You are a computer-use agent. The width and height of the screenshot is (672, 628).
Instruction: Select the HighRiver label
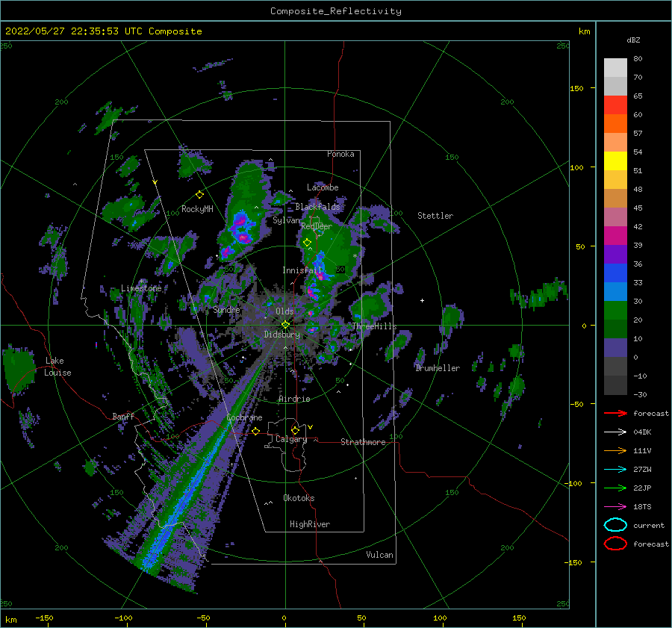310,524
